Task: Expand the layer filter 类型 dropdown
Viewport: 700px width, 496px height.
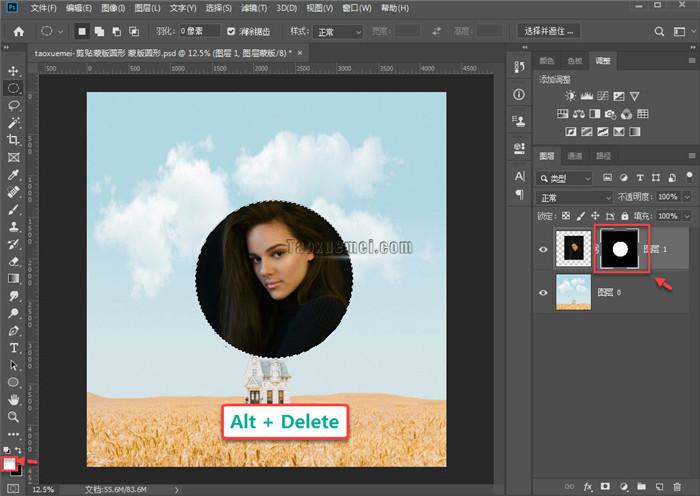Action: 565,178
